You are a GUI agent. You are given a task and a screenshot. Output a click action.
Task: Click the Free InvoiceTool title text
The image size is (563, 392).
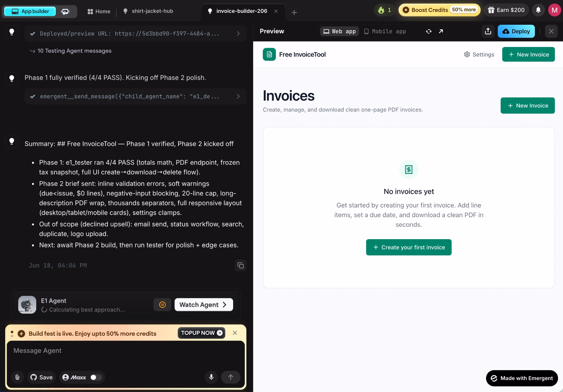pyautogui.click(x=302, y=54)
